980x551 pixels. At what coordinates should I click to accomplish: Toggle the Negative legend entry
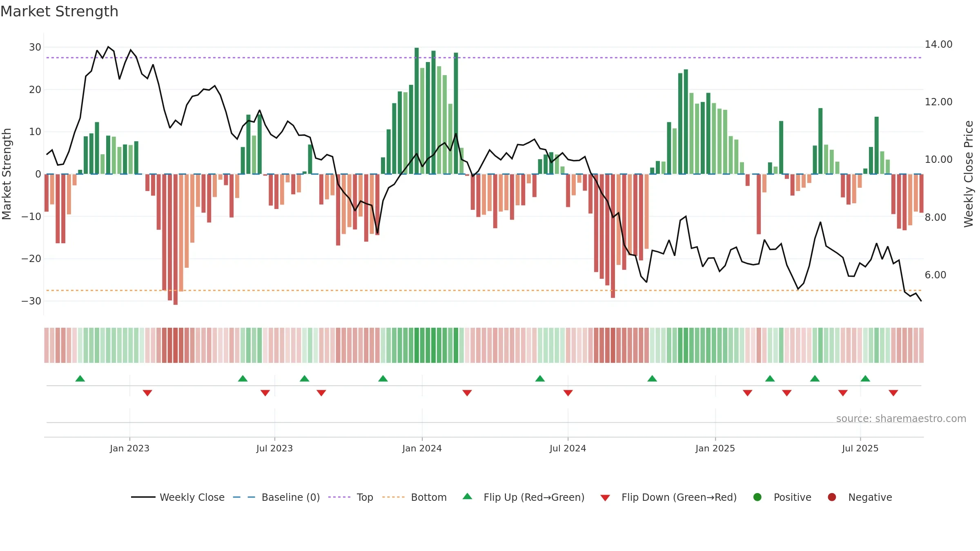(x=860, y=497)
